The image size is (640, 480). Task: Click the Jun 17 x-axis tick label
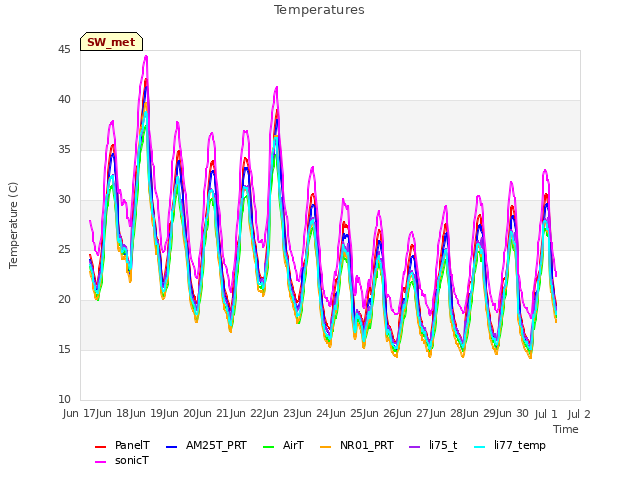pos(81,413)
